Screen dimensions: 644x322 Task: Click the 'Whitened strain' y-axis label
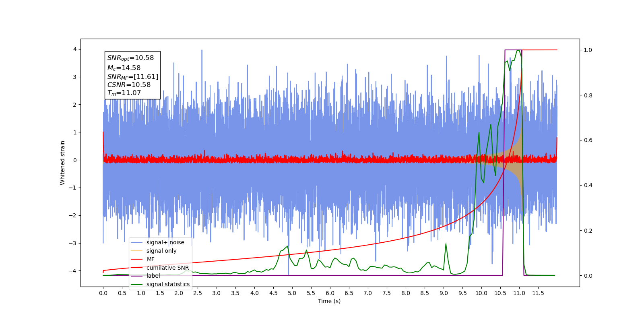point(62,163)
